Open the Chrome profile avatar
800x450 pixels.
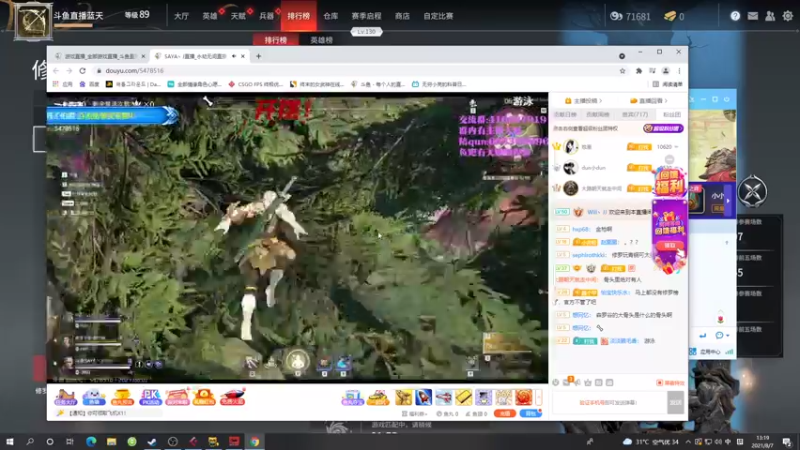coord(666,71)
